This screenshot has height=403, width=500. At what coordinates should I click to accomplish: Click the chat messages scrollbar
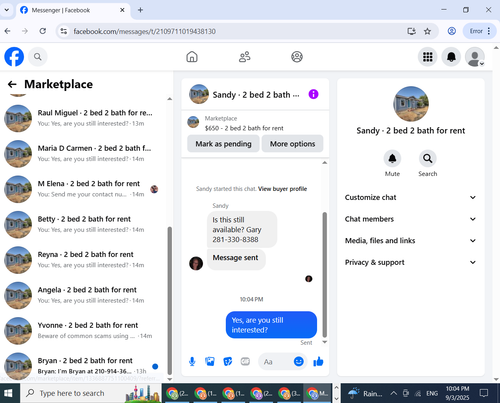pyautogui.click(x=325, y=275)
